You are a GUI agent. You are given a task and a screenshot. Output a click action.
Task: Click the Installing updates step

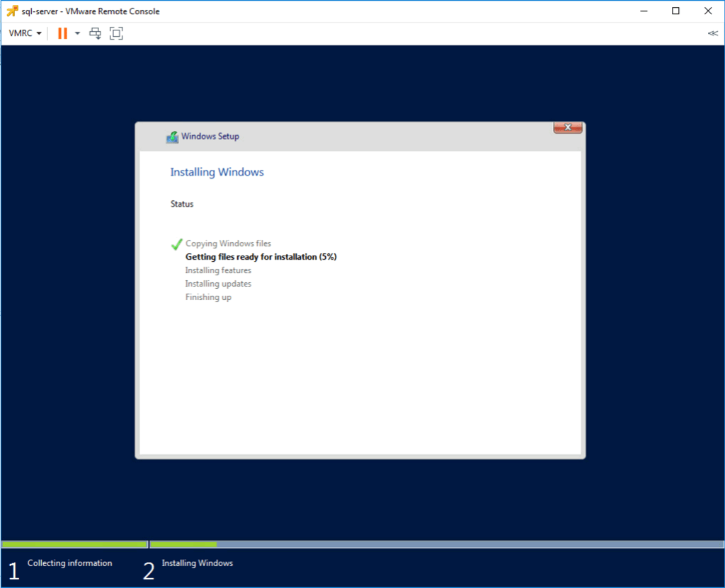click(x=218, y=284)
